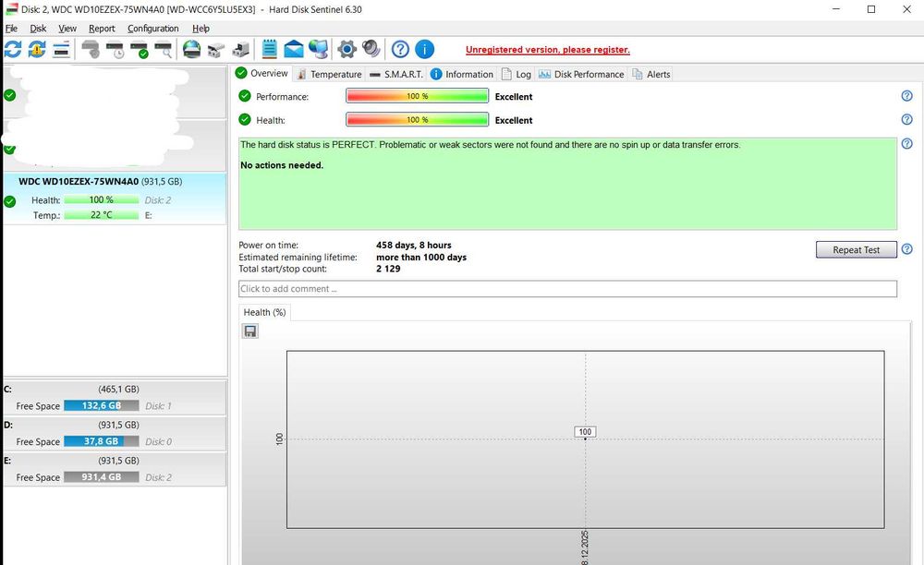The image size is (924, 565).
Task: Switch to the Overview tab
Action: [261, 74]
